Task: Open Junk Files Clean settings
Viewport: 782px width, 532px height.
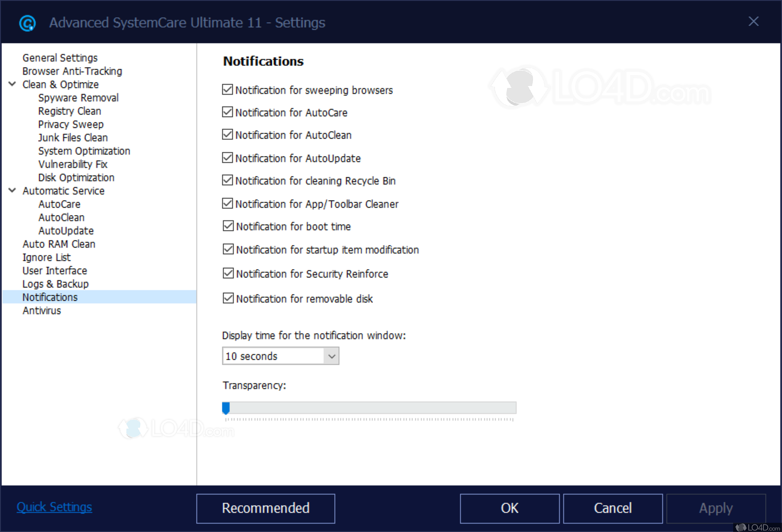Action: (73, 138)
